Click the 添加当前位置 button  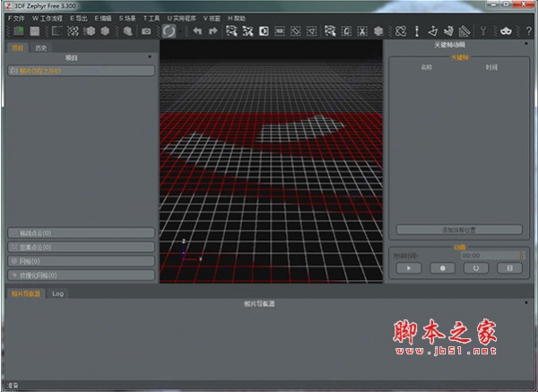click(459, 230)
